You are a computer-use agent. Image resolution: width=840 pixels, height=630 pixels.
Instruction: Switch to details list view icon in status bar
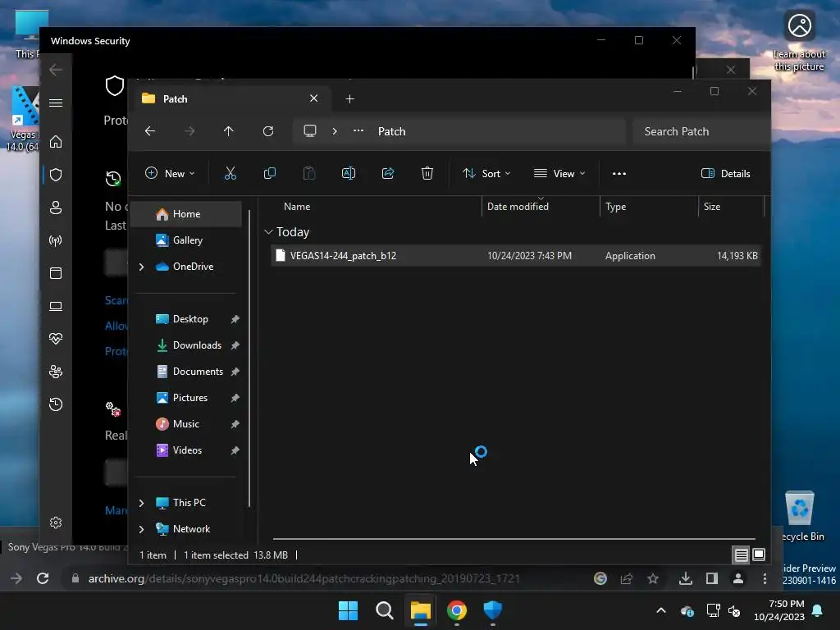click(x=741, y=555)
